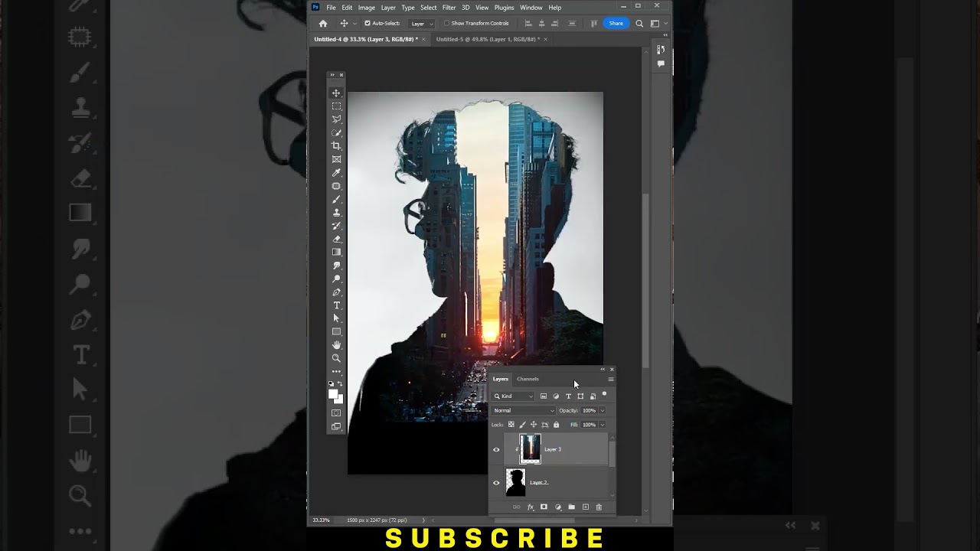Hide Layer 3 with its eye icon
Image resolution: width=980 pixels, height=551 pixels.
point(496,449)
